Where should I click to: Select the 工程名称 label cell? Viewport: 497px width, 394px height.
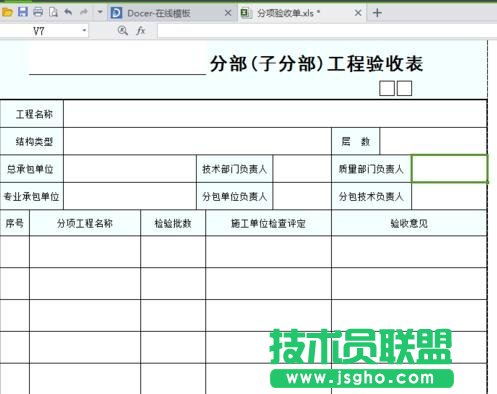tap(32, 114)
